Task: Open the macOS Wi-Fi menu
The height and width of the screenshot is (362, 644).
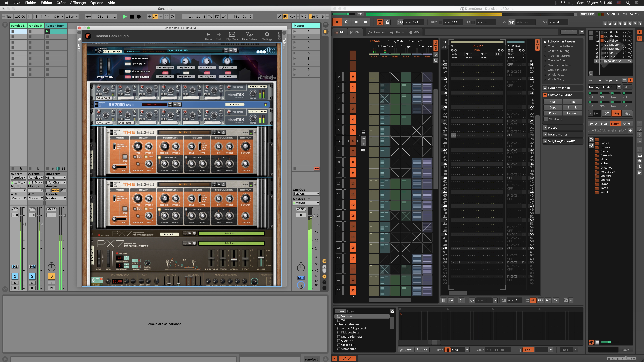Action: point(563,3)
